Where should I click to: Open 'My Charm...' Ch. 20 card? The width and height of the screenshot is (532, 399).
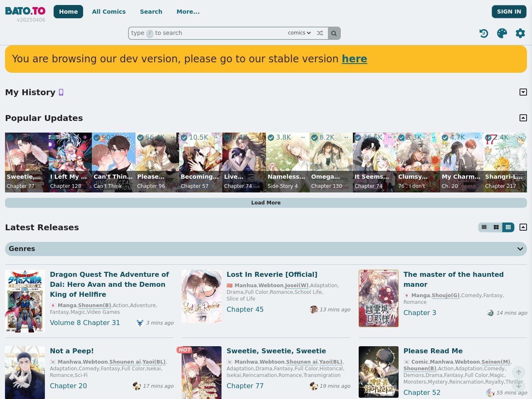462,163
